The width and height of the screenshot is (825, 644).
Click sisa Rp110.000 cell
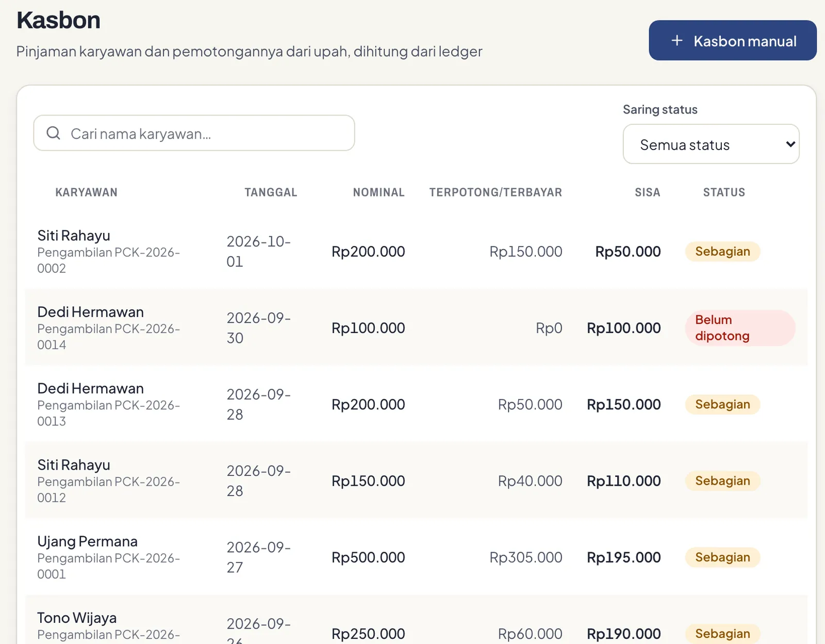tap(623, 481)
